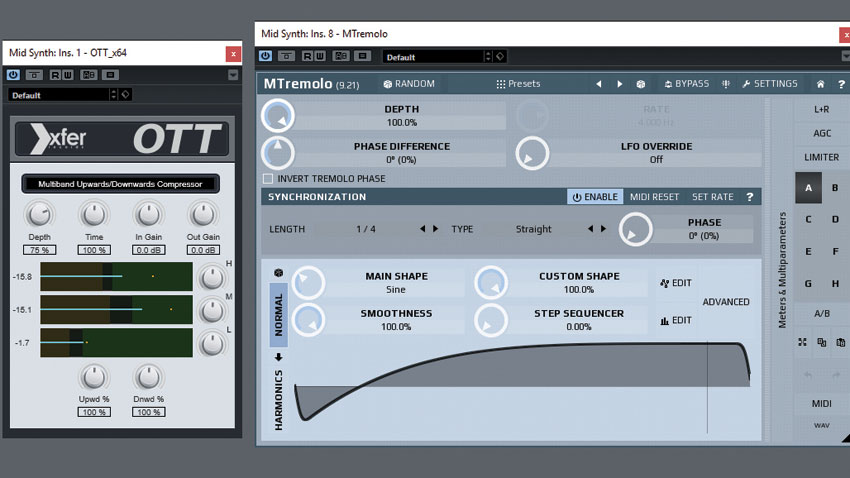Image resolution: width=850 pixels, height=478 pixels.
Task: Open the OTT window options dropdown arrow
Action: (x=233, y=75)
